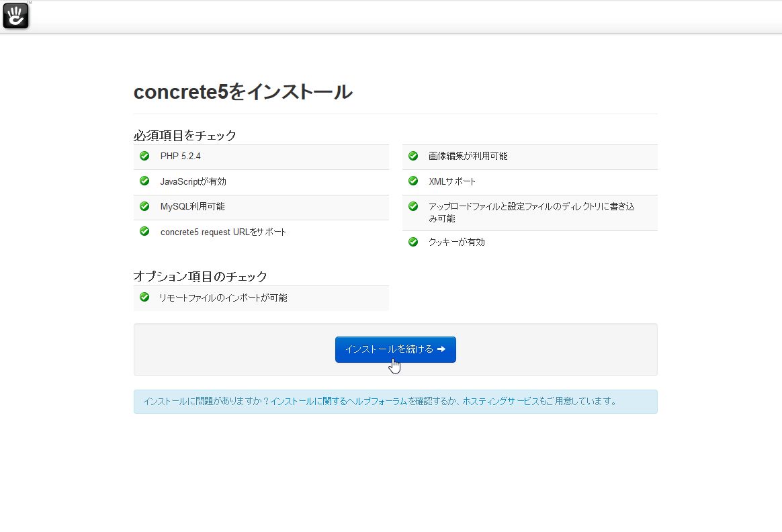Click the green check beside JavaScriptが有効
This screenshot has height=532, width=782.
click(x=144, y=181)
